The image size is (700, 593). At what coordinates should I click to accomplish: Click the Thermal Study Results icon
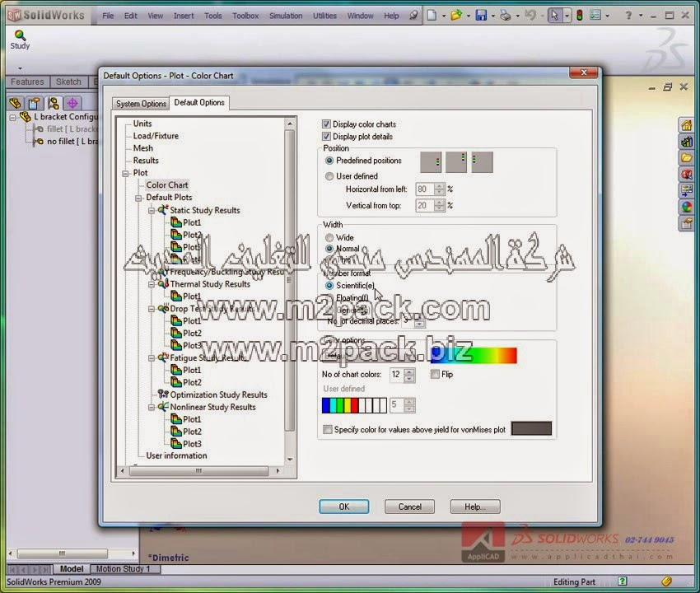[163, 284]
